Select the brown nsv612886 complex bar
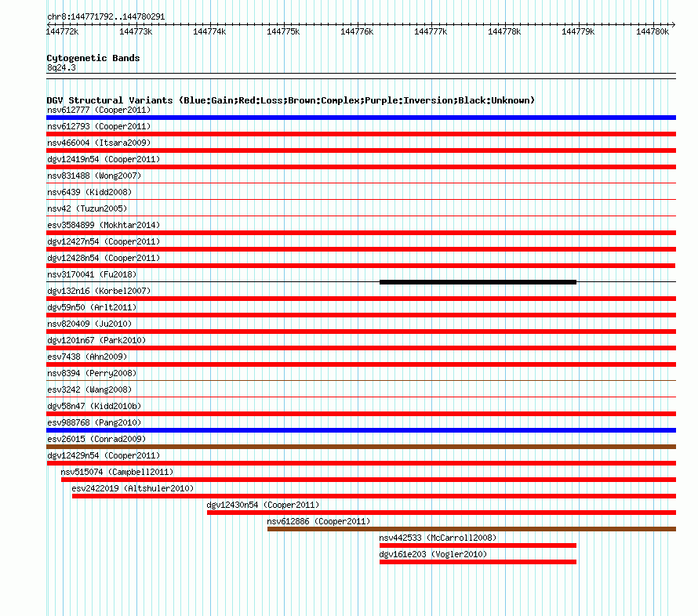Viewport: 698px width, 616px height. click(471, 529)
